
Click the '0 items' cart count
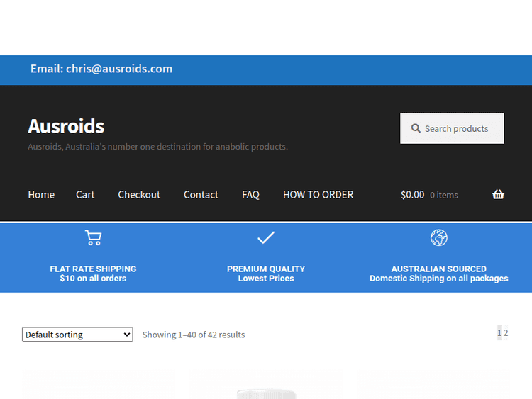tap(444, 196)
